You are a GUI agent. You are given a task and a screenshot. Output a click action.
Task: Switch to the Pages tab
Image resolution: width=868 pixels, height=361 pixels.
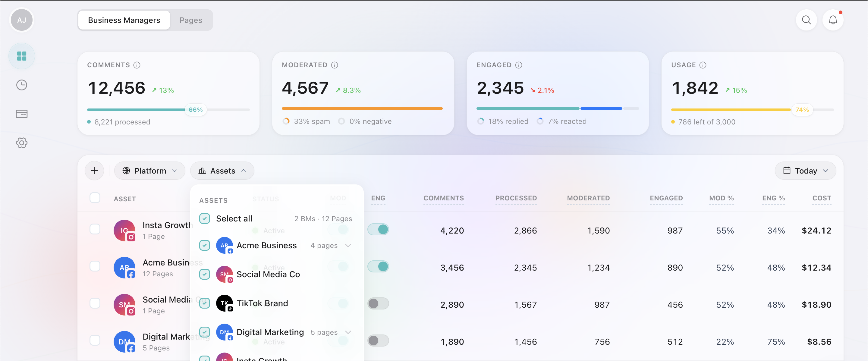pos(191,20)
